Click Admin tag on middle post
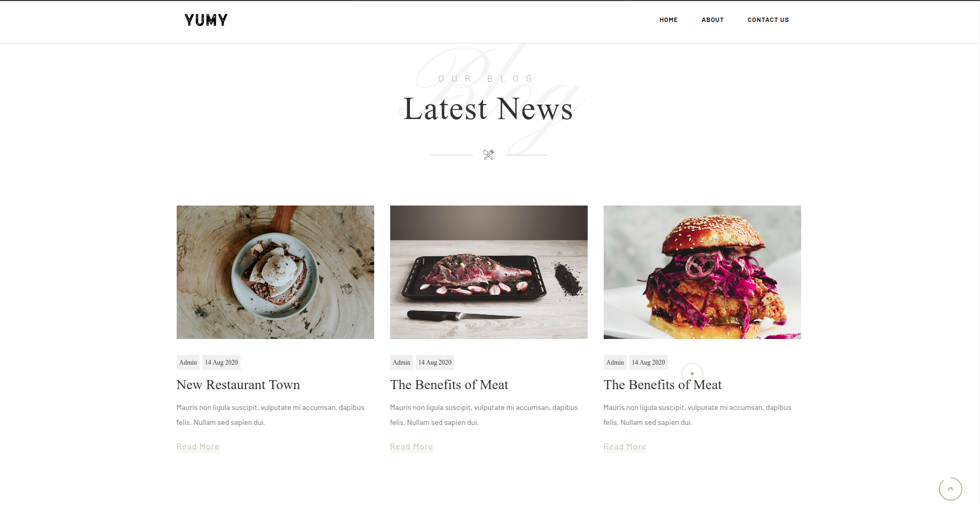Screen dimensions: 980x505 (401, 362)
